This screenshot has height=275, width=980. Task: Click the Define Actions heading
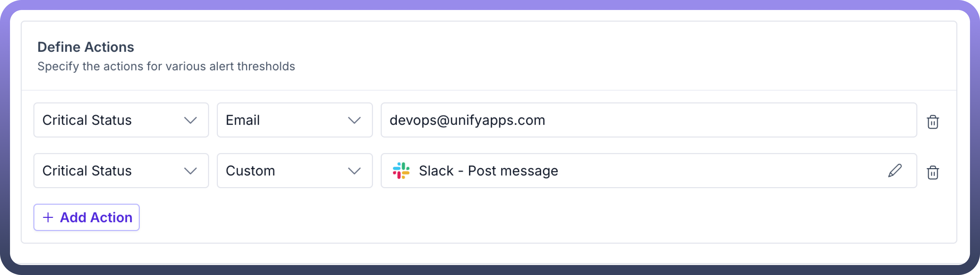tap(85, 47)
